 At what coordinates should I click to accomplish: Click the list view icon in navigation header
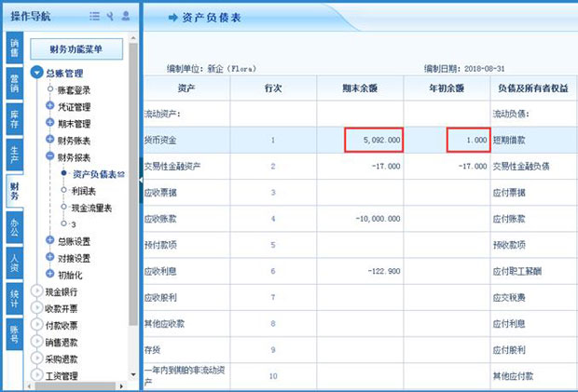point(94,16)
